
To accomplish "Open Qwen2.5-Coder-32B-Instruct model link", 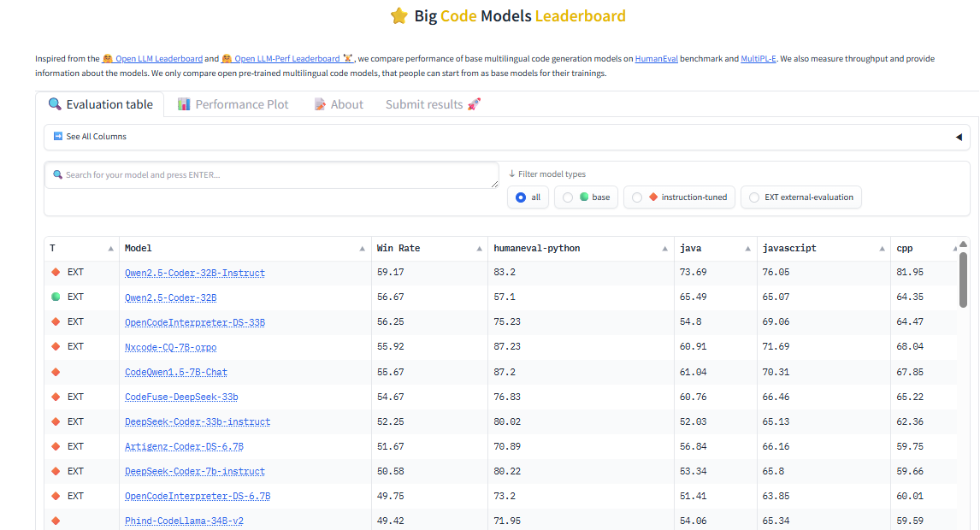I will (194, 273).
